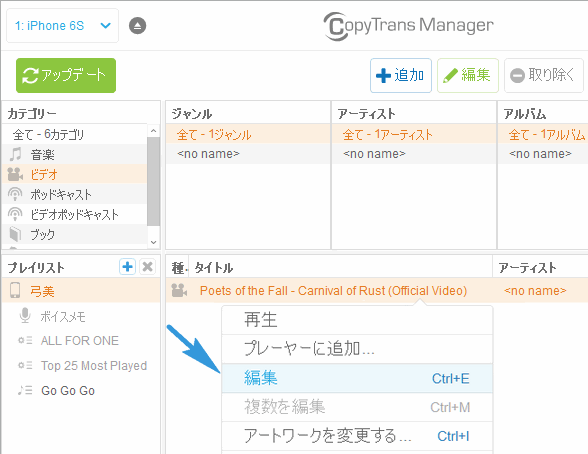Select the 弓美 device playlist
This screenshot has height=454, width=588.
[81, 291]
